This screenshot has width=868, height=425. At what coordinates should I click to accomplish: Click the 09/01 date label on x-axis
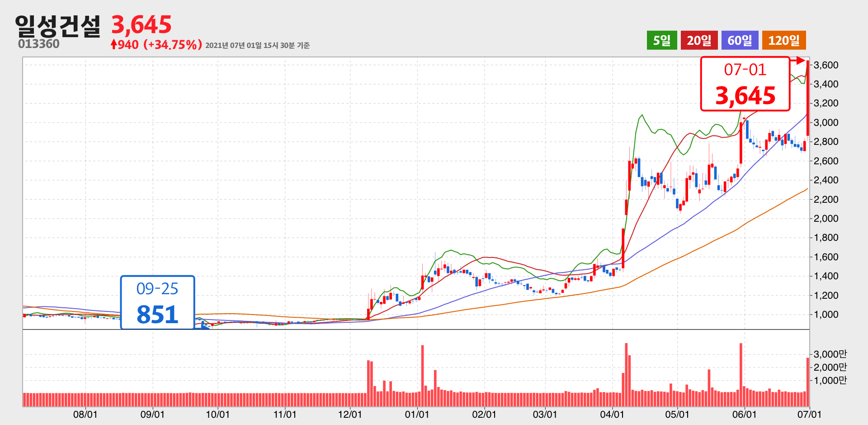[x=152, y=414]
